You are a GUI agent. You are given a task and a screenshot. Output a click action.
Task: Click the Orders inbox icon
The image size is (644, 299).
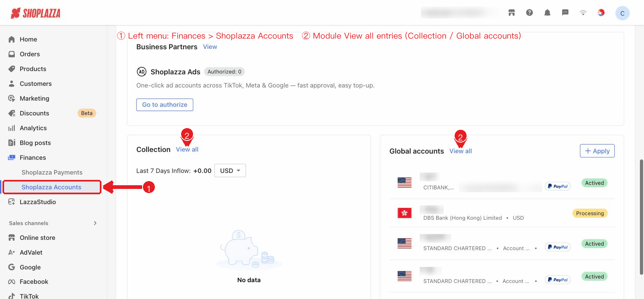pos(11,54)
